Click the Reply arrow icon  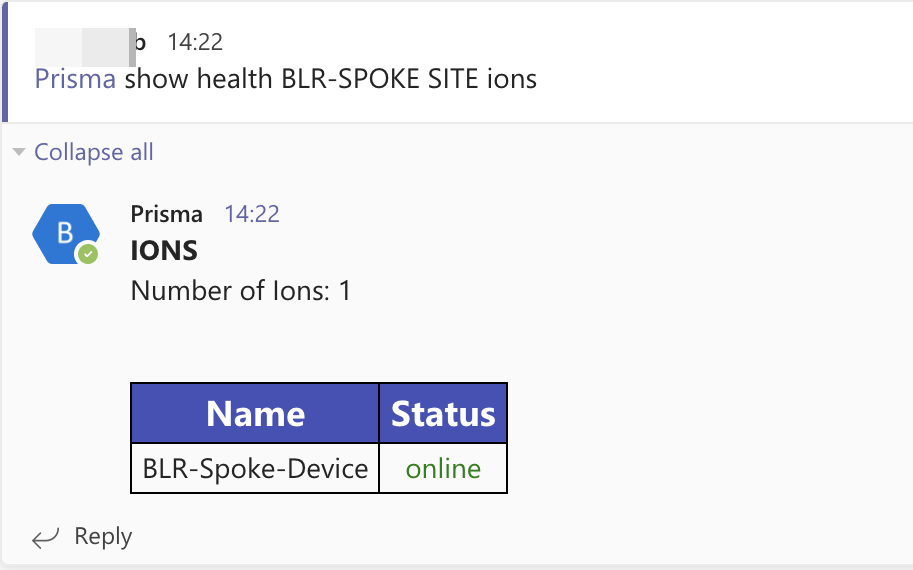[45, 538]
